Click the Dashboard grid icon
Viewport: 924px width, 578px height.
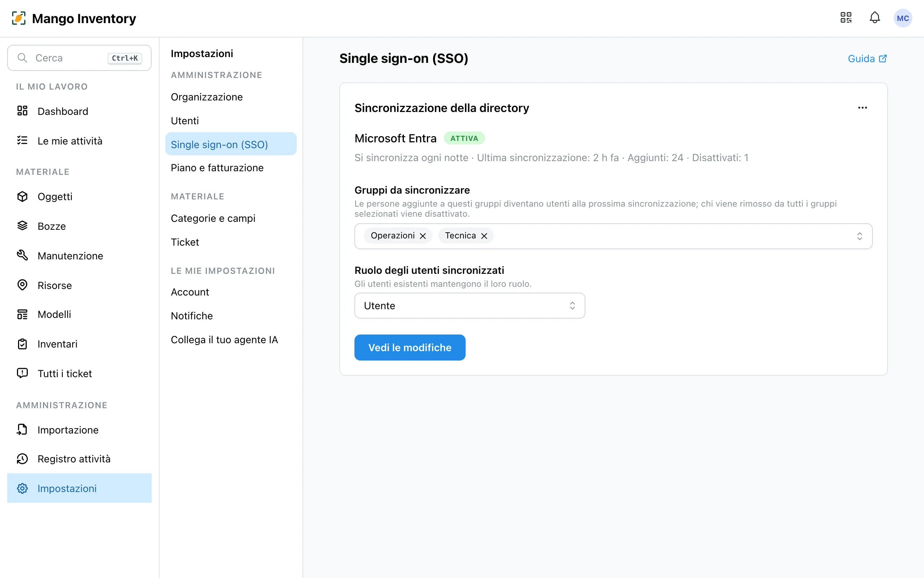22,111
